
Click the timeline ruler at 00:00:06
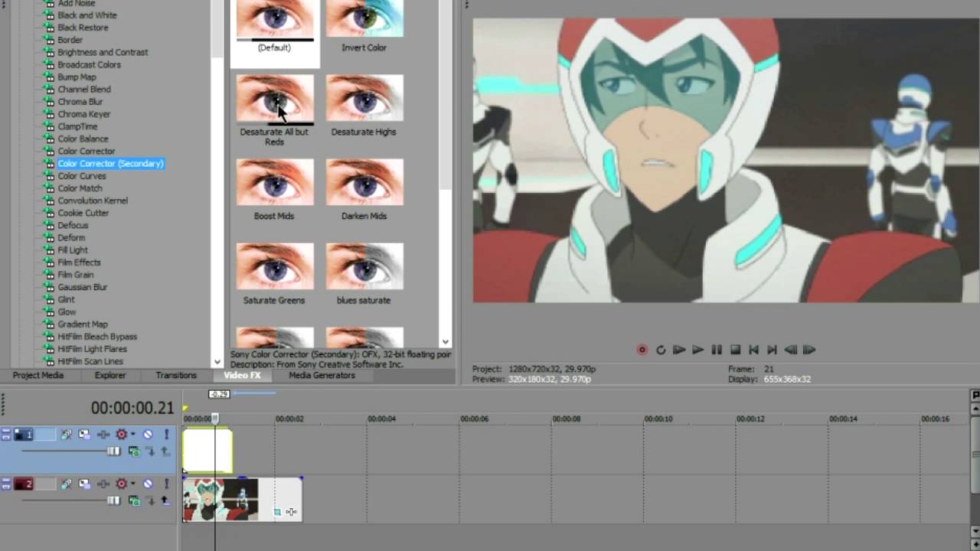point(474,419)
